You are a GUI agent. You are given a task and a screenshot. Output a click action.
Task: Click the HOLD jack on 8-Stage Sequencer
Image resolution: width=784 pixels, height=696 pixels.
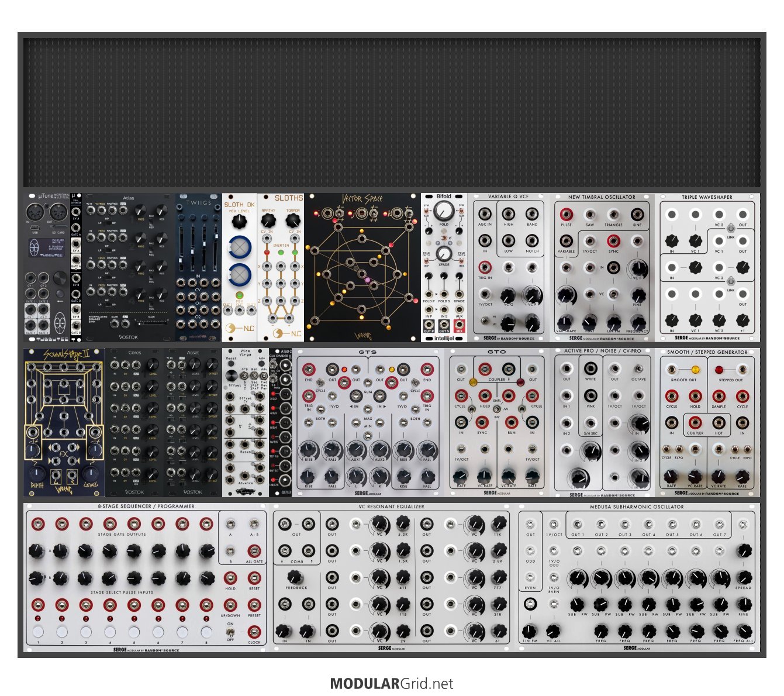230,578
